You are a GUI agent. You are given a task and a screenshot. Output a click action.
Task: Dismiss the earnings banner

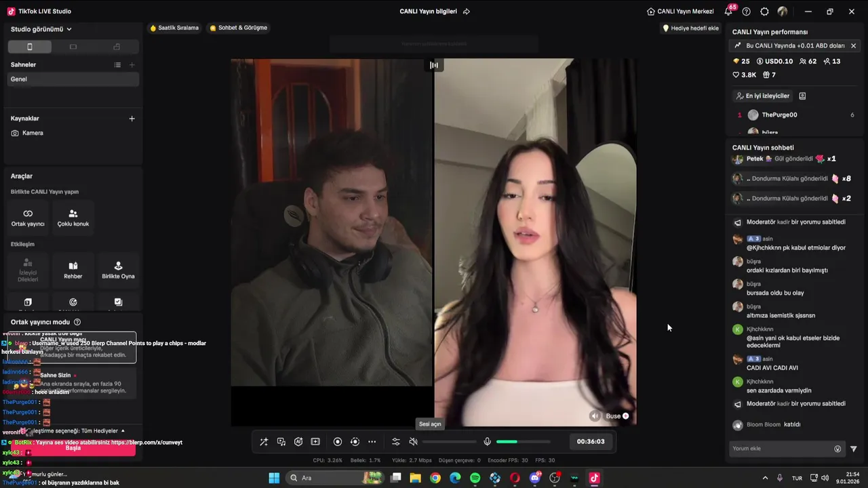[853, 46]
